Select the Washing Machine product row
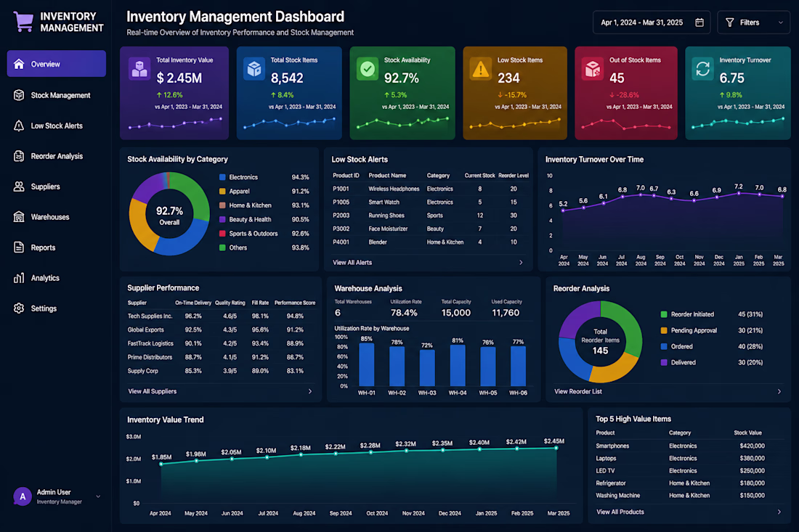799x532 pixels. 689,495
